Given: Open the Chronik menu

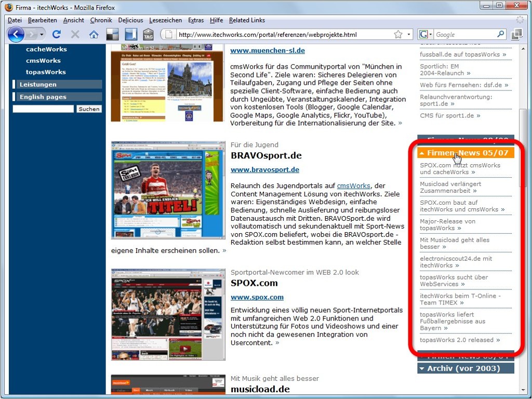Looking at the screenshot, I should 101,20.
